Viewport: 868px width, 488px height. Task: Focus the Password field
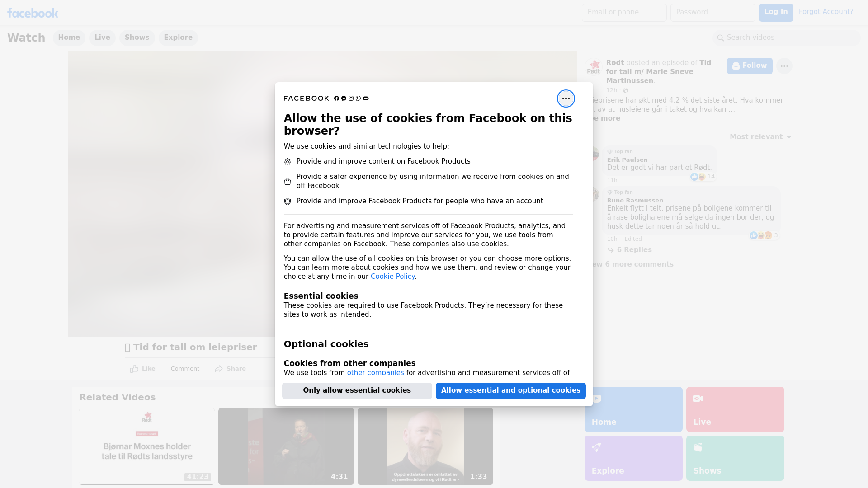[712, 13]
